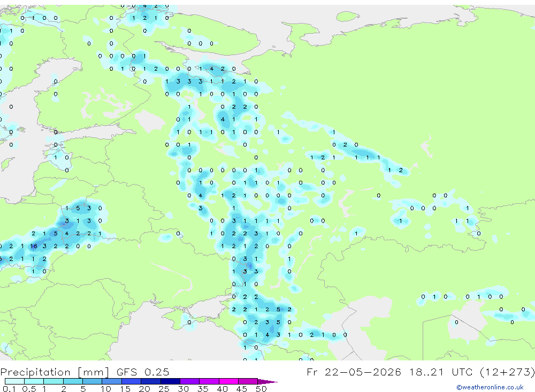The width and height of the screenshot is (535, 392).
Task: Click the legend label "25"
Action: coord(164,389)
